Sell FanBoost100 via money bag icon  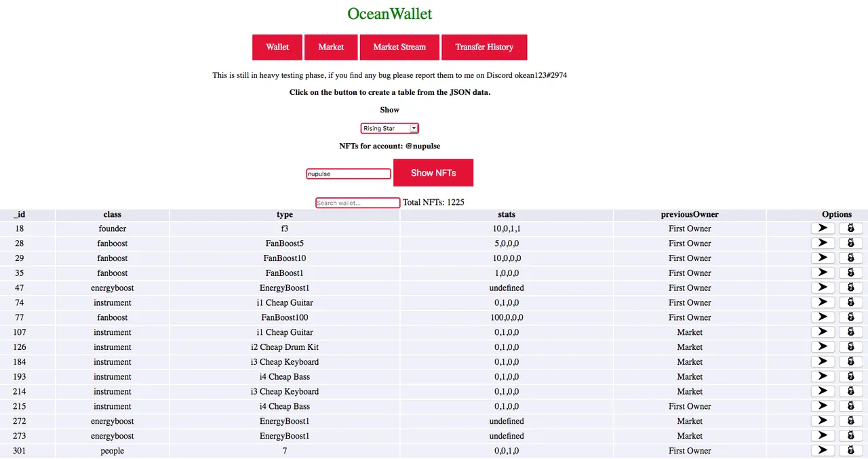click(x=850, y=317)
